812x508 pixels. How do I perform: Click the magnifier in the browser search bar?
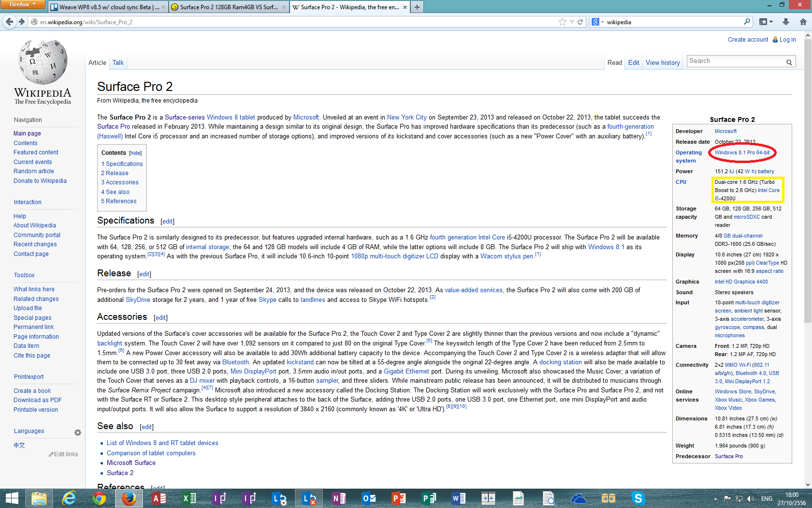[747, 22]
